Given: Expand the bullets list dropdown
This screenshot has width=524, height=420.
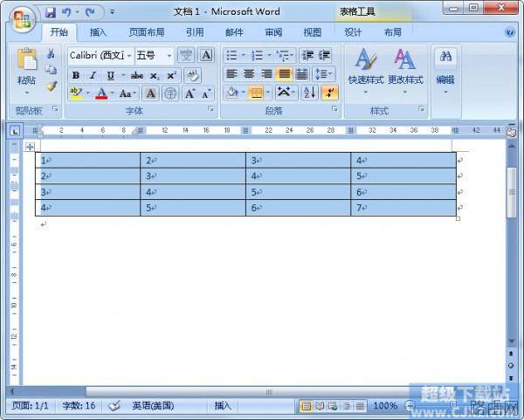Looking at the screenshot, I should (244, 55).
